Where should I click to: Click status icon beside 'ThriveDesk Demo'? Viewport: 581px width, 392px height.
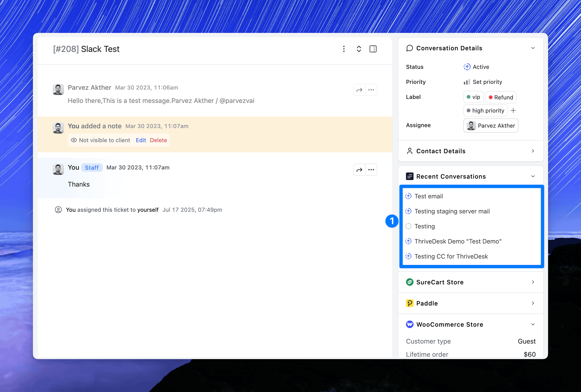coord(408,241)
